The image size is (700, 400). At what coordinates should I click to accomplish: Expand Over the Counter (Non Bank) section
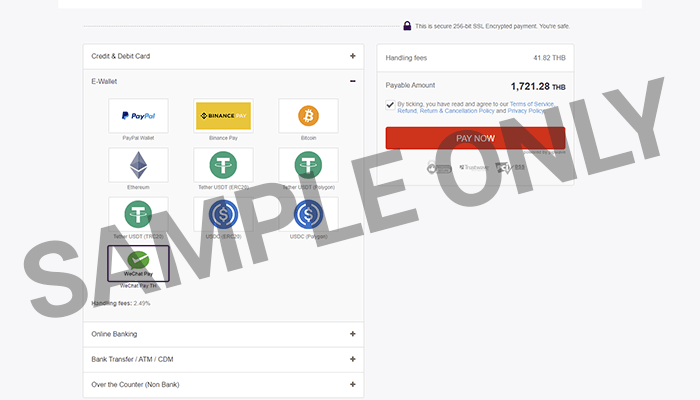pyautogui.click(x=352, y=384)
